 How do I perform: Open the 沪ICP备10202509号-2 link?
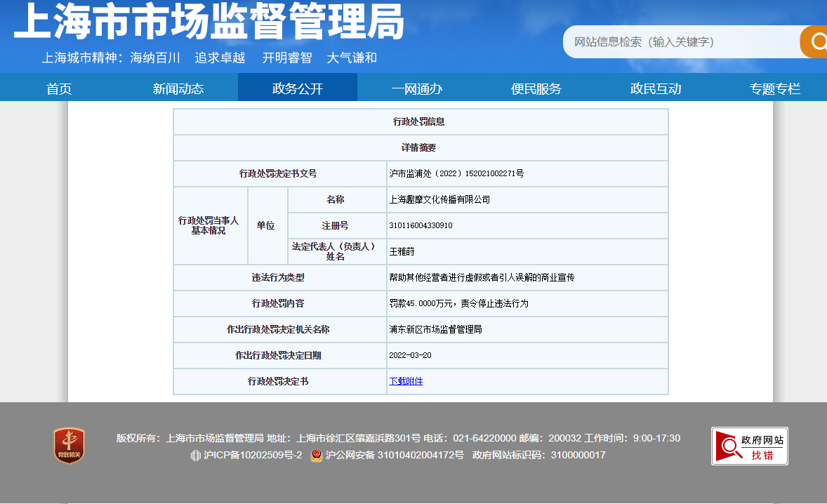(x=252, y=456)
